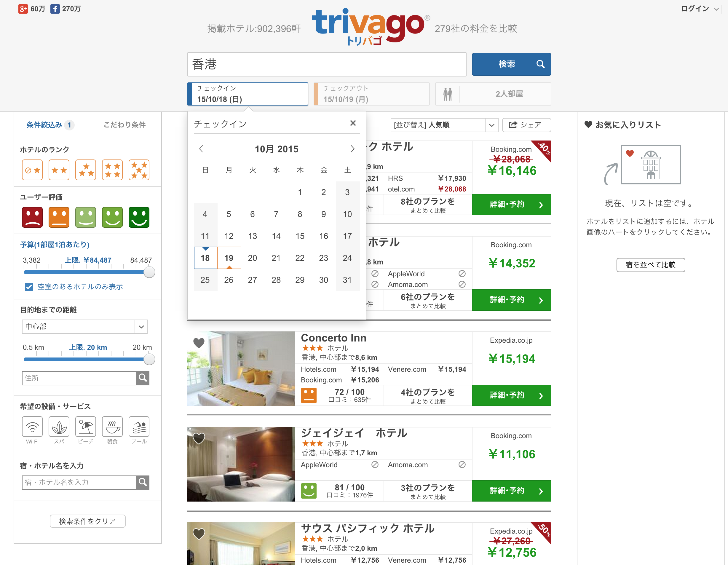Toggle the Wi-Fi amenity filter
The width and height of the screenshot is (728, 565).
[32, 426]
